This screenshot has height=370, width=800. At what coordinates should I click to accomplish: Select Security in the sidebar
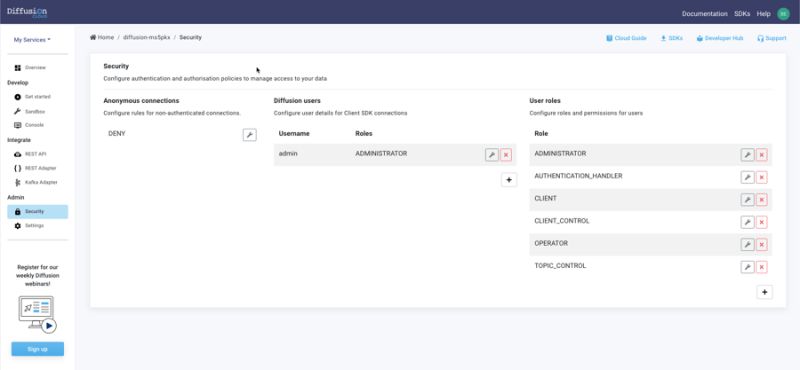coord(38,212)
